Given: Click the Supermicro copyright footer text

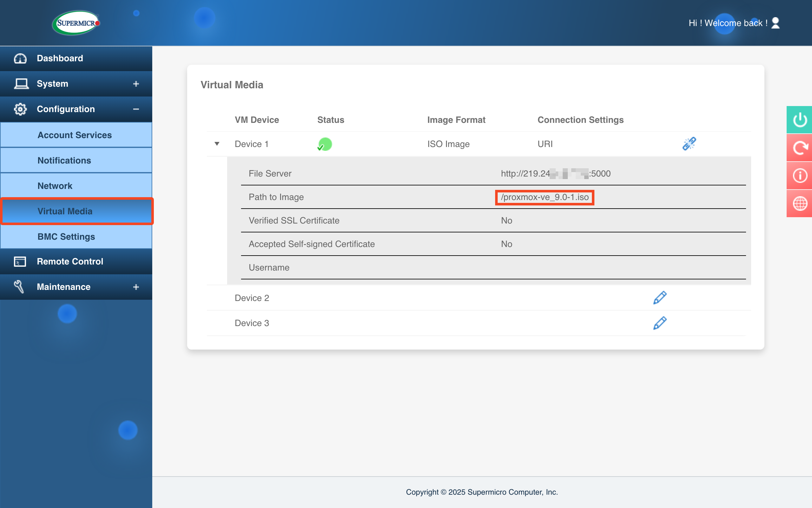Looking at the screenshot, I should 482,492.
